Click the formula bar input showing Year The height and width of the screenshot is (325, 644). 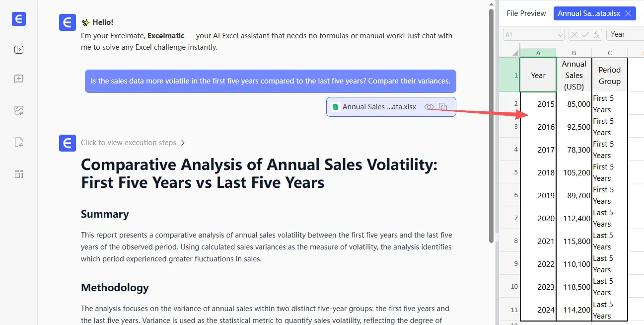click(x=625, y=34)
